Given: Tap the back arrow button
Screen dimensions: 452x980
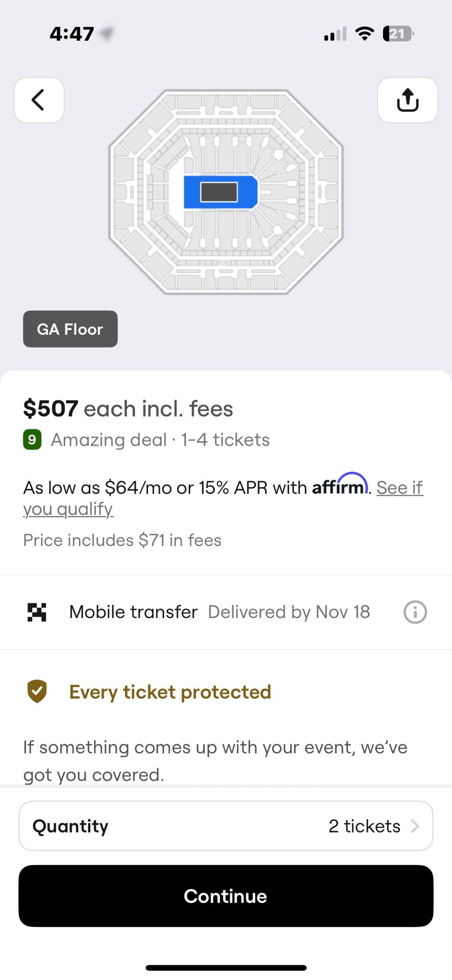Looking at the screenshot, I should click(39, 100).
